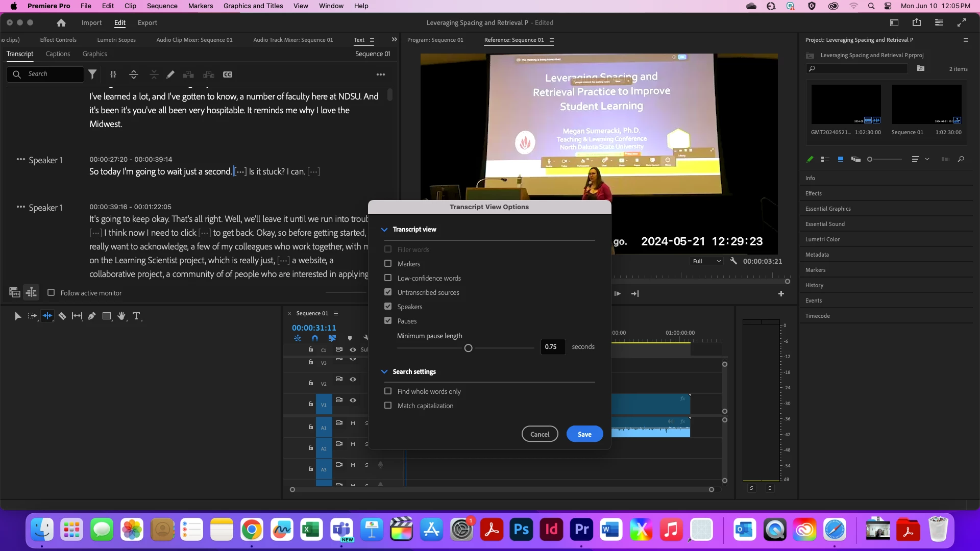Toggle the Follow active monitor checkbox
980x551 pixels.
pos(51,293)
